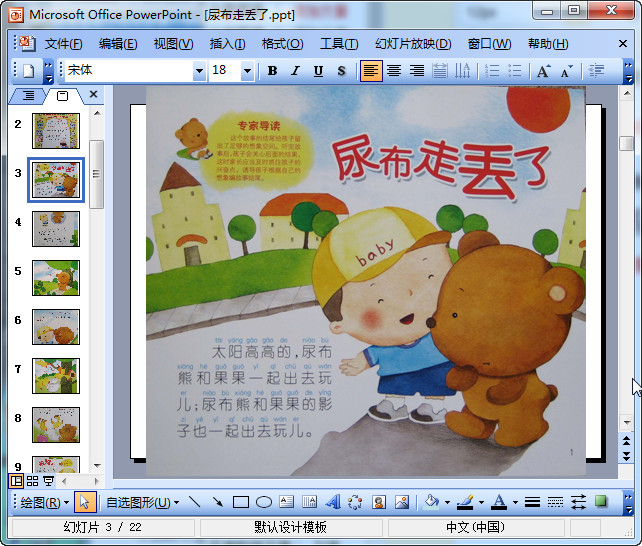Switch to slide sorter view
The height and width of the screenshot is (546, 642).
[x=32, y=481]
